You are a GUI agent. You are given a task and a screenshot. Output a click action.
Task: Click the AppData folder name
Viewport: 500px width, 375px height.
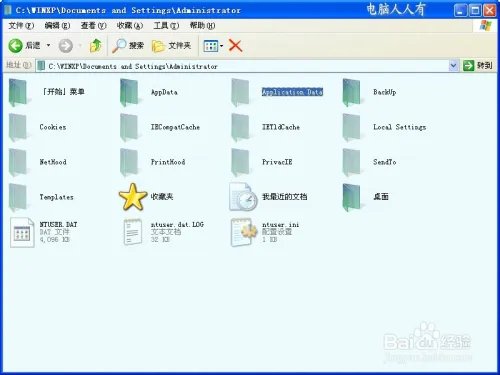coord(164,92)
